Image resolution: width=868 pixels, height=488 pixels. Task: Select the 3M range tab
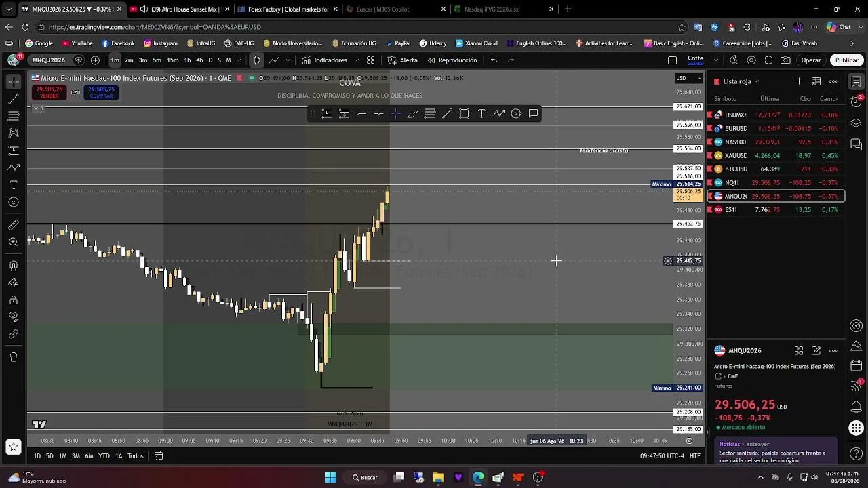pos(76,456)
